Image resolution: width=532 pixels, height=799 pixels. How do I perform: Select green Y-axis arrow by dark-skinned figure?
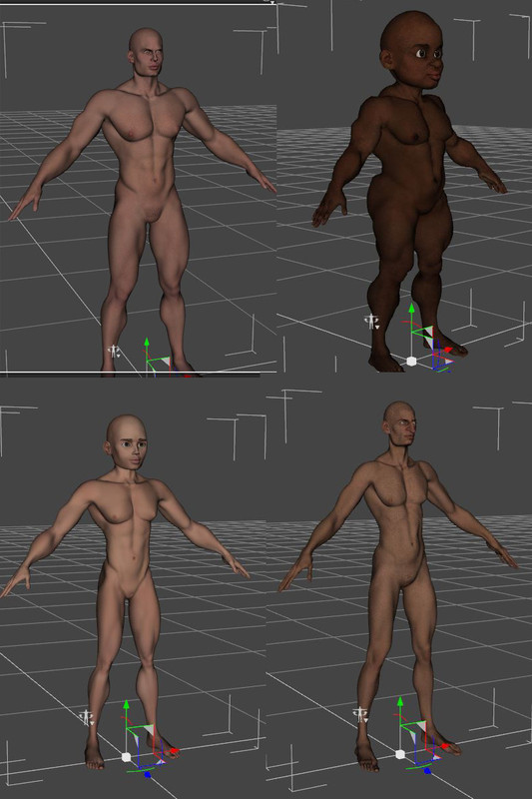pyautogui.click(x=411, y=309)
